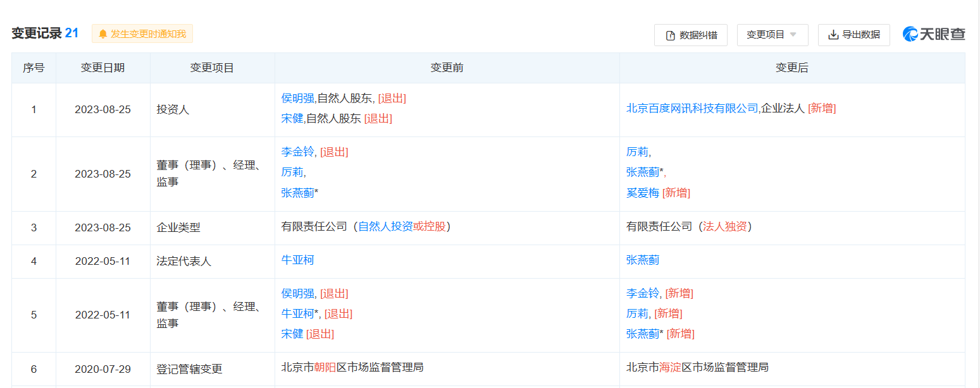Screen dimensions: 980x388
Task: Expand the 变更项目 dropdown arrow
Action: [793, 35]
